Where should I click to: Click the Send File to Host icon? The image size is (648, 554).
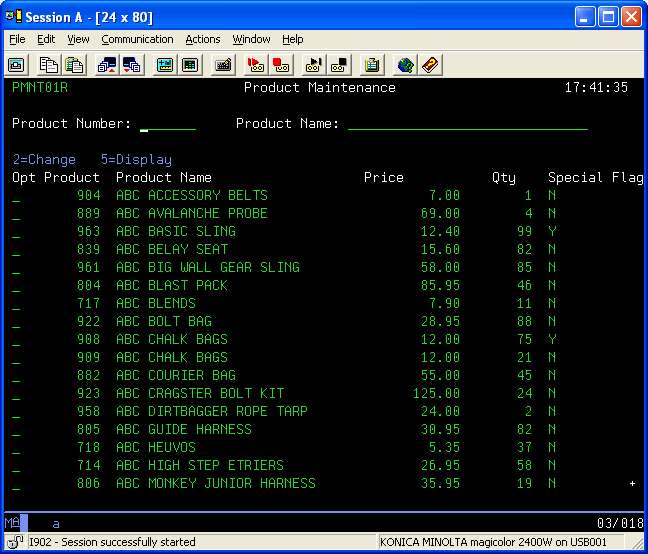pos(107,65)
